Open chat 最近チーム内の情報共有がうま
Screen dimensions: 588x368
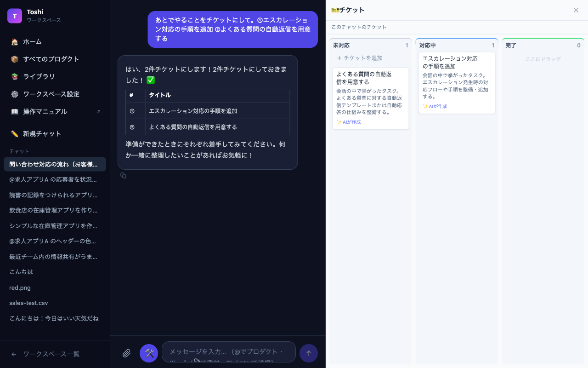(x=55, y=257)
